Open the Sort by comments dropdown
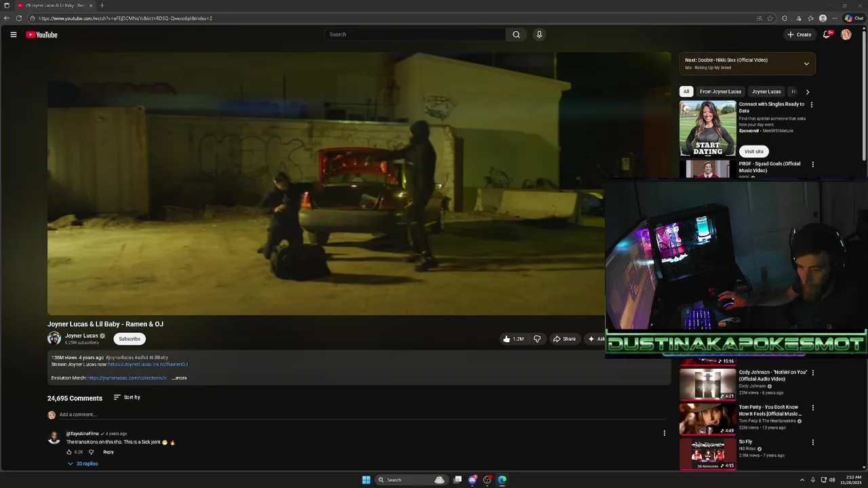Image resolution: width=868 pixels, height=488 pixels. tap(127, 397)
